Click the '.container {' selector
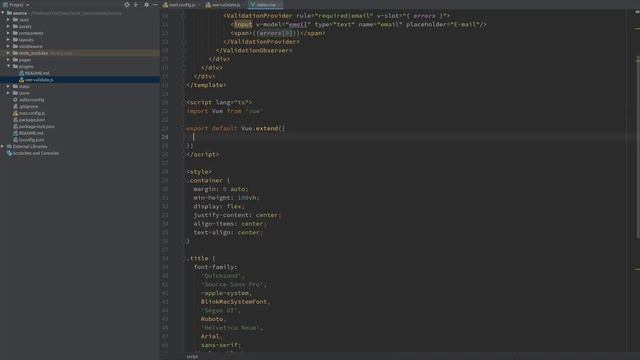The height and width of the screenshot is (360, 640). [208, 180]
